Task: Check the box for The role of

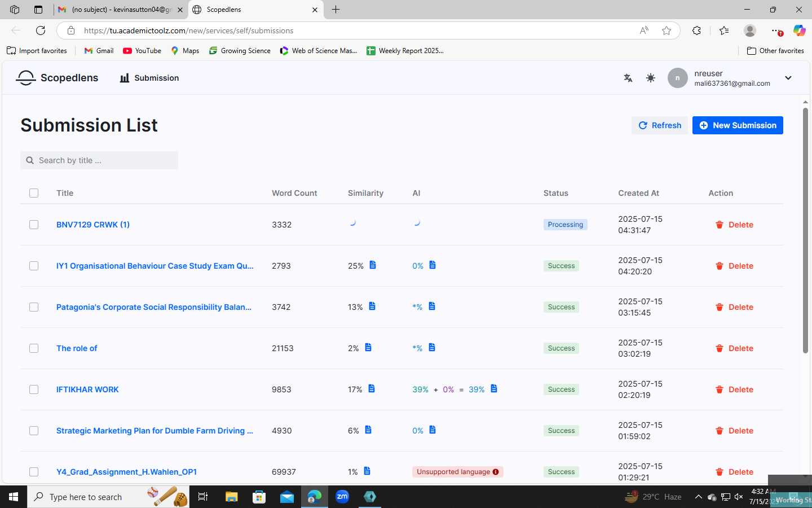Action: [34, 348]
